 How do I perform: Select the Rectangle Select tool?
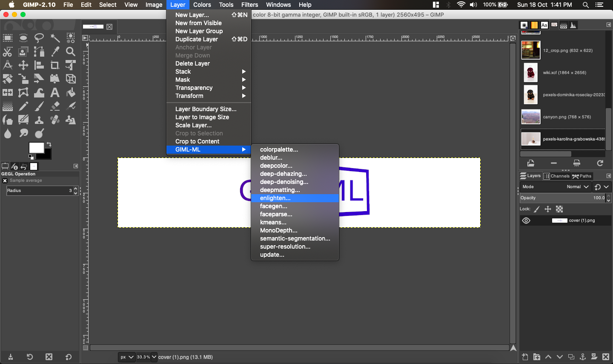(x=8, y=38)
